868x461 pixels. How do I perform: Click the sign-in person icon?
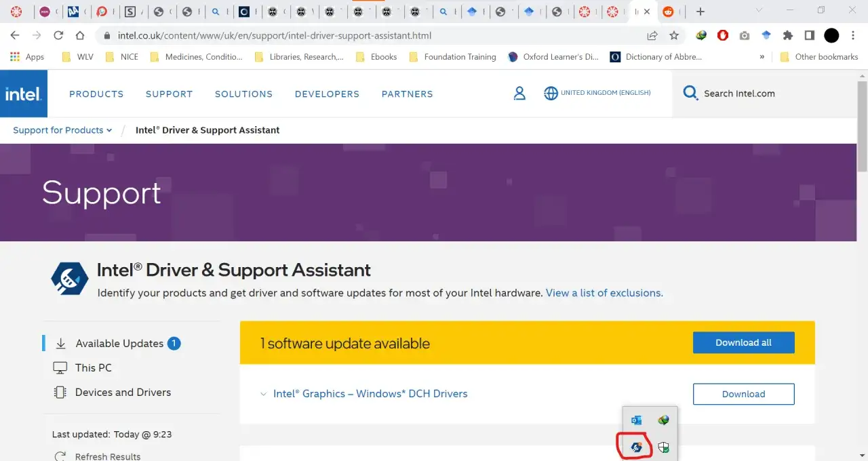pyautogui.click(x=519, y=94)
